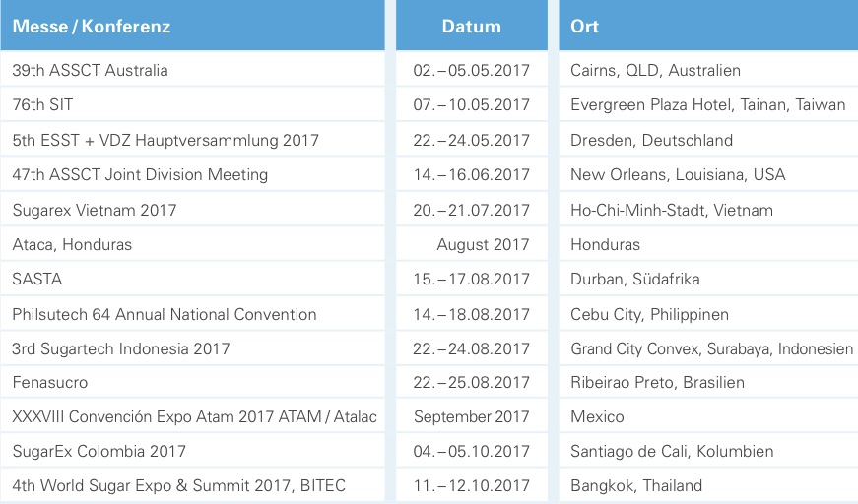Open Philsutech 64 Annual National Convention

pos(165,314)
